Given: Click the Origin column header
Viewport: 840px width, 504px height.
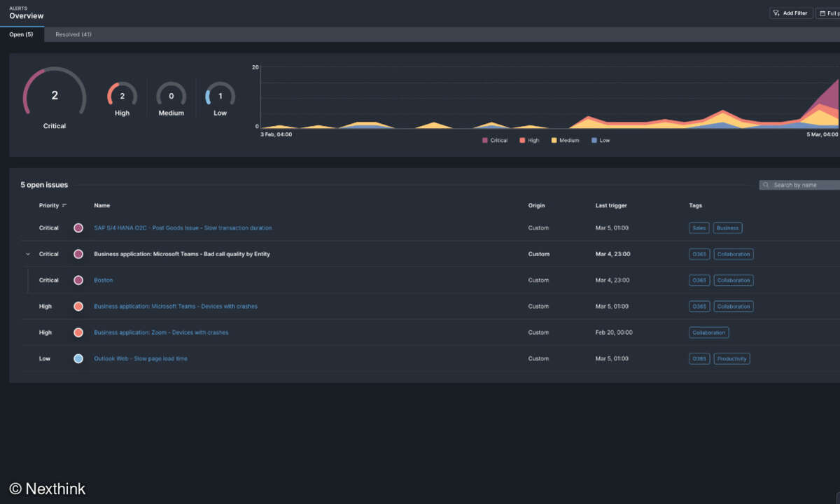Looking at the screenshot, I should pos(537,206).
